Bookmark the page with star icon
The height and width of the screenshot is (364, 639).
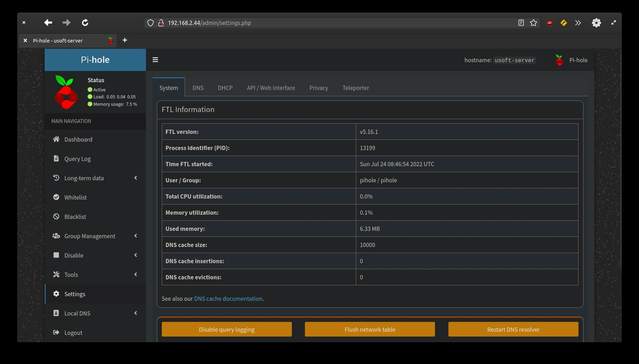533,23
